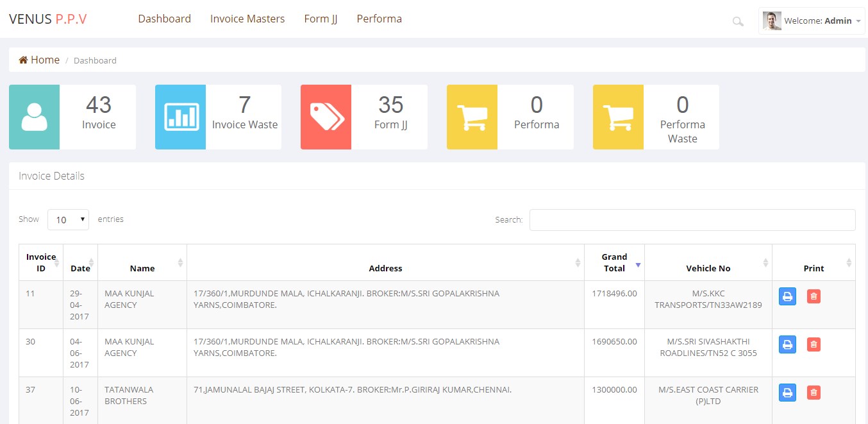
Task: Click the yellow Performa cart icon
Action: tap(472, 117)
